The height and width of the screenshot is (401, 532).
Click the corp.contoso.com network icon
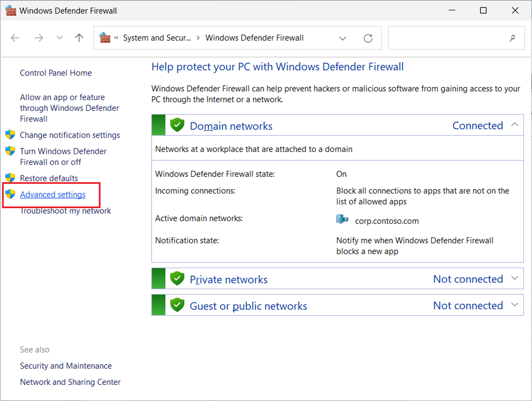click(342, 219)
